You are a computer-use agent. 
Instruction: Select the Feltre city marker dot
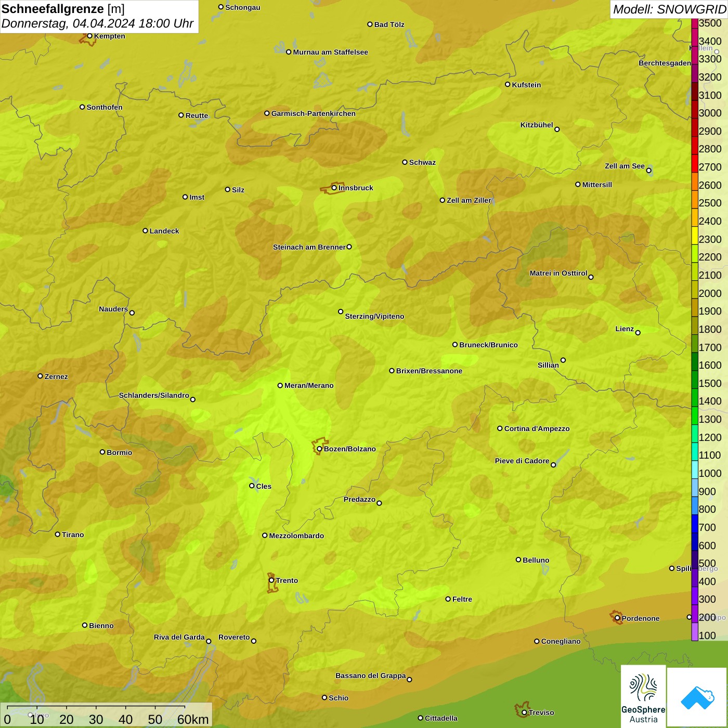[448, 599]
